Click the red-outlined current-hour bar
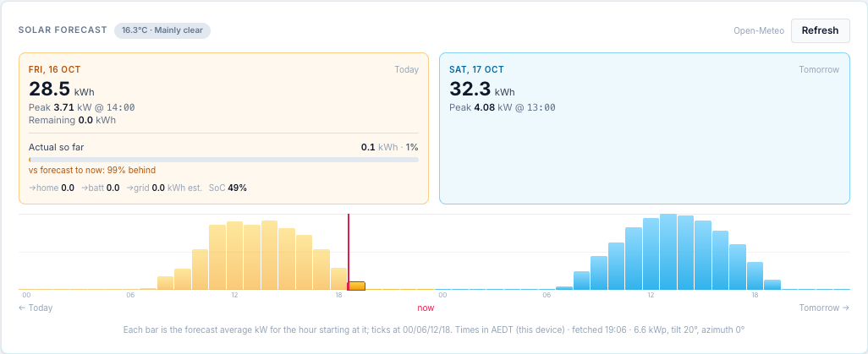Image resolution: width=868 pixels, height=354 pixels. 356,286
